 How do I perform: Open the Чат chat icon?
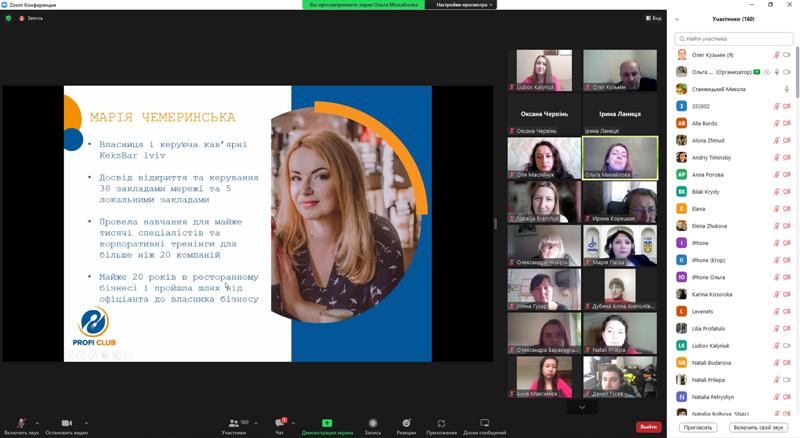pyautogui.click(x=280, y=423)
